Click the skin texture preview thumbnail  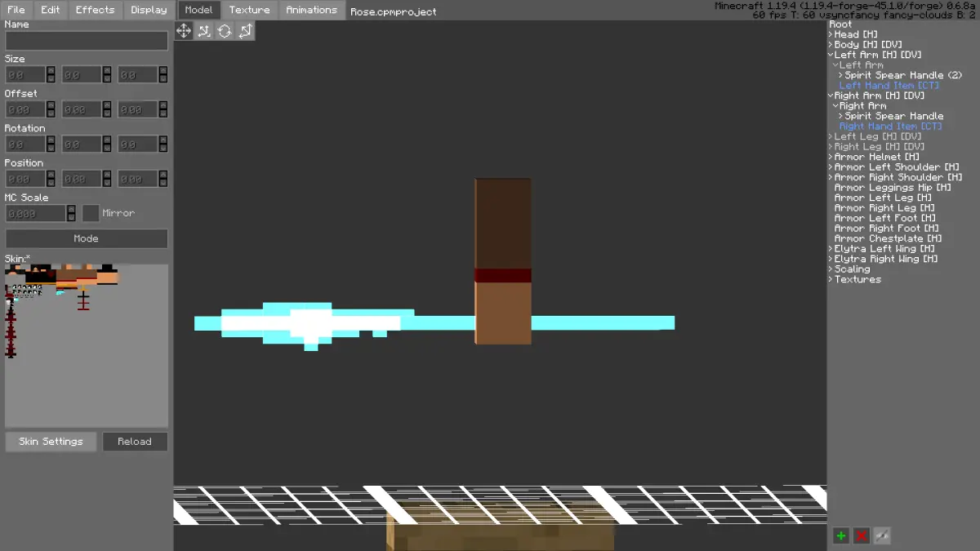87,345
